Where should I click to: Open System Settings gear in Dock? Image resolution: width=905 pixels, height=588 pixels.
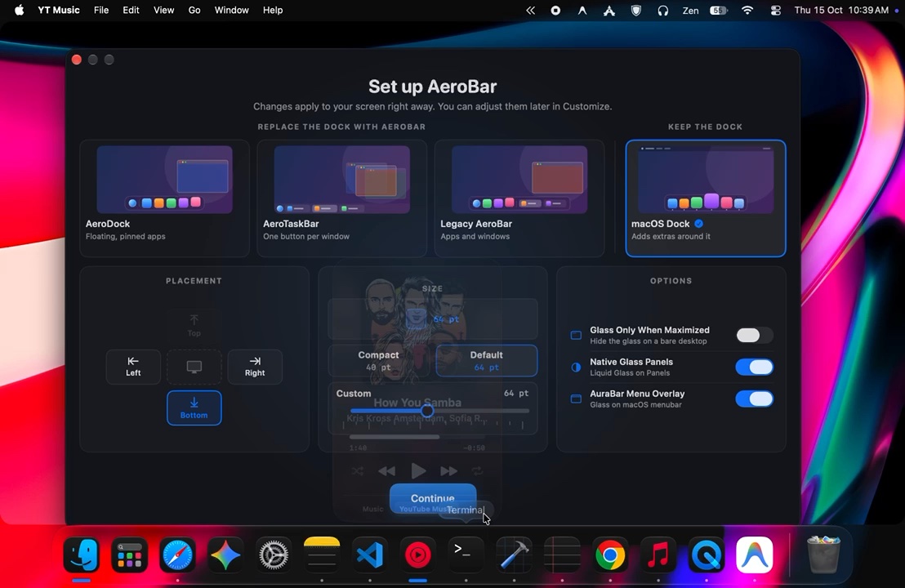click(274, 555)
